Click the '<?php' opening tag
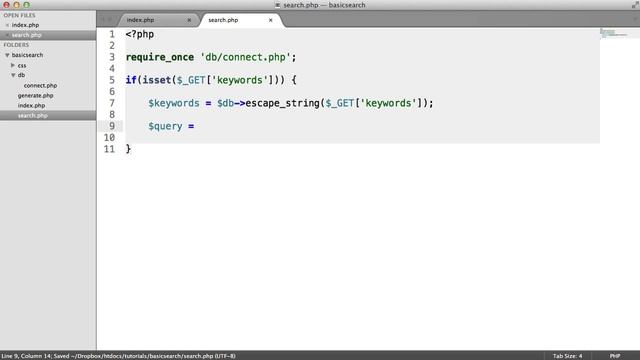640x360 pixels. [x=140, y=34]
